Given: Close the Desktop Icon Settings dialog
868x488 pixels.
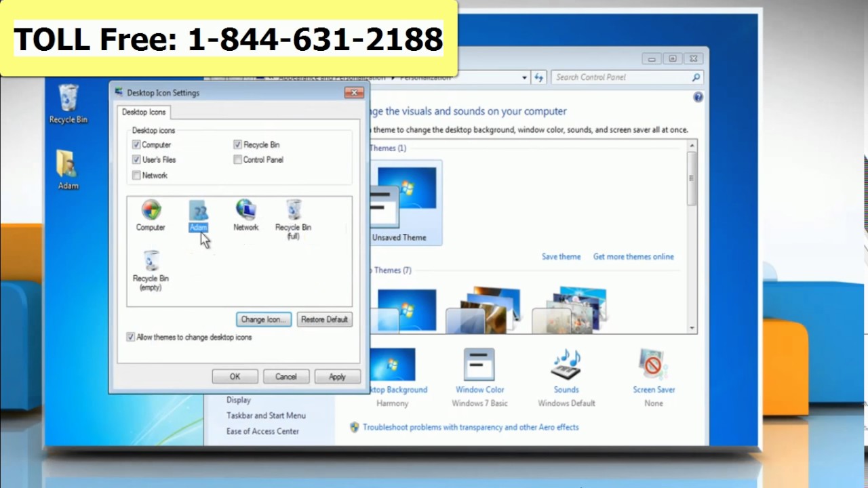Looking at the screenshot, I should pos(353,93).
